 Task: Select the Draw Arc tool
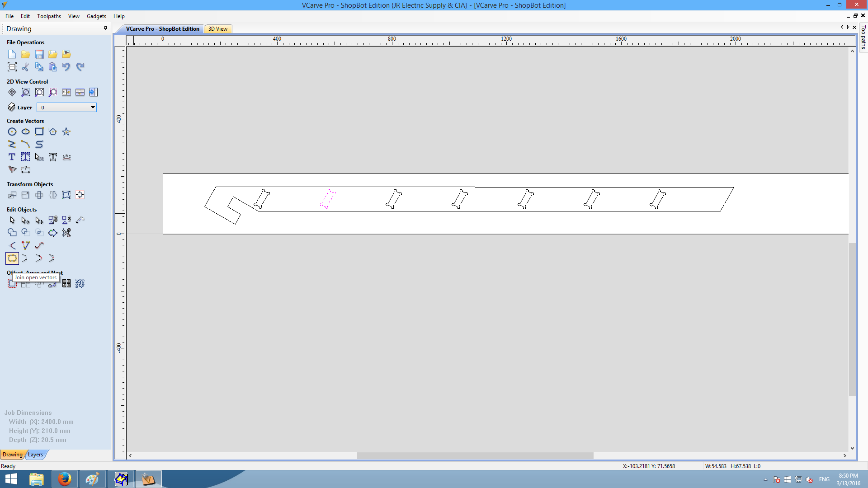pyautogui.click(x=26, y=144)
